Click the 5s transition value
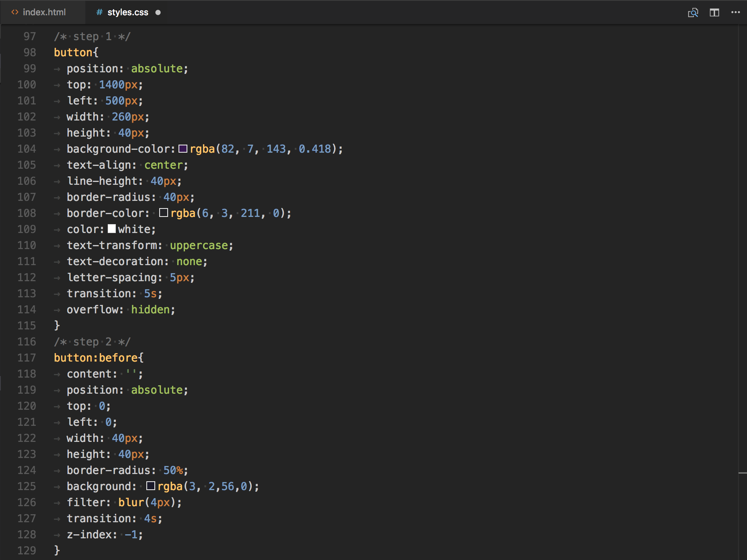 point(150,294)
